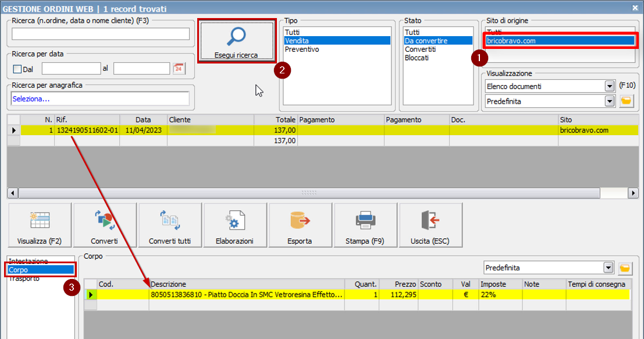644x339 pixels.
Task: Click the Imposte column header
Action: point(500,284)
